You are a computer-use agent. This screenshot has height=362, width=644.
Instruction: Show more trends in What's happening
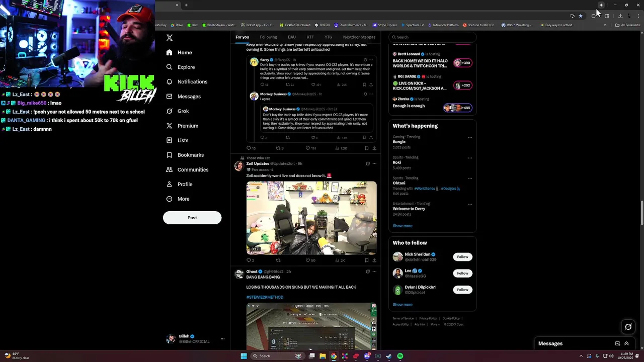[403, 226]
